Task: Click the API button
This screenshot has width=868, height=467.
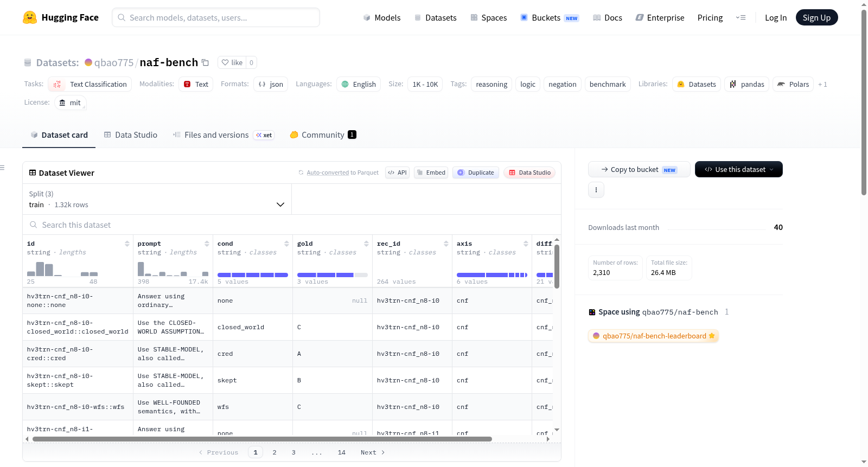Action: pos(397,172)
